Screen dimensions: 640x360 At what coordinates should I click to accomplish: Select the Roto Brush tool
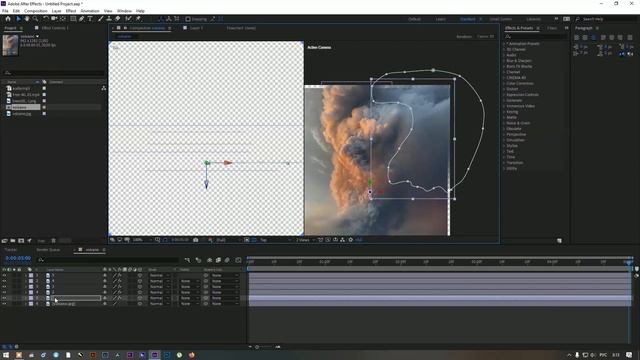[x=129, y=19]
